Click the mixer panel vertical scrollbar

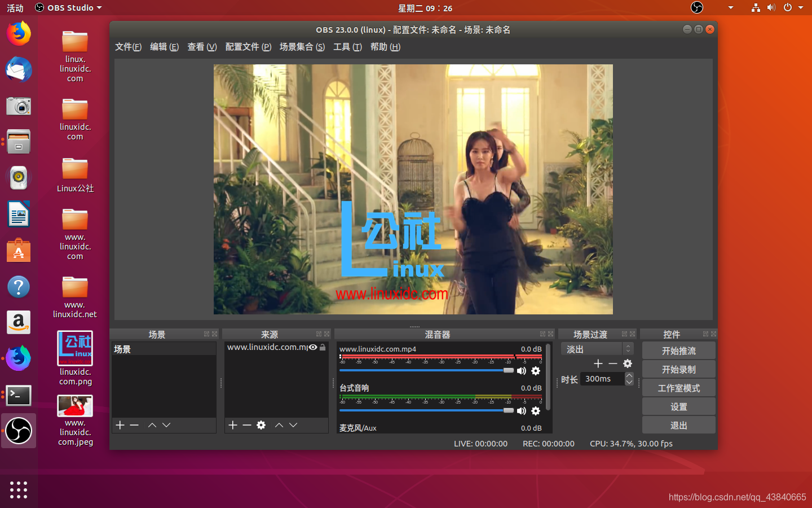pyautogui.click(x=548, y=376)
